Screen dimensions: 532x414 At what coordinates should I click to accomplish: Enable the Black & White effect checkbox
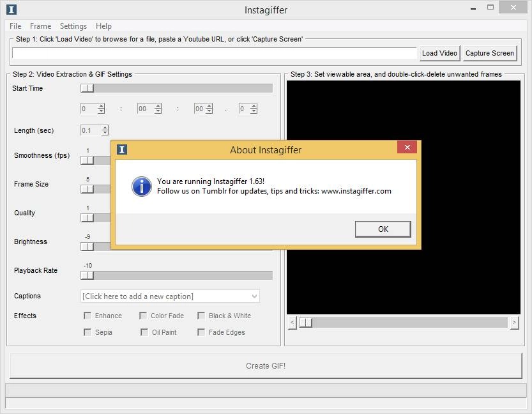pyautogui.click(x=201, y=316)
